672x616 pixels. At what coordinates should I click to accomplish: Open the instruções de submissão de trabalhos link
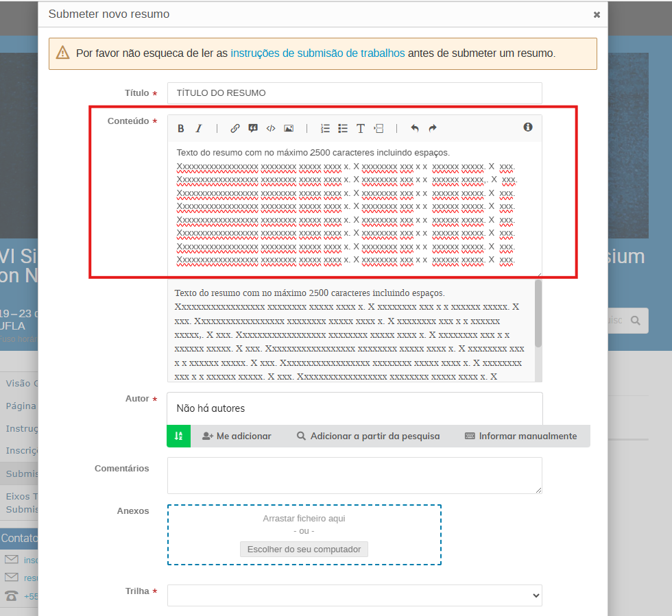(x=317, y=53)
